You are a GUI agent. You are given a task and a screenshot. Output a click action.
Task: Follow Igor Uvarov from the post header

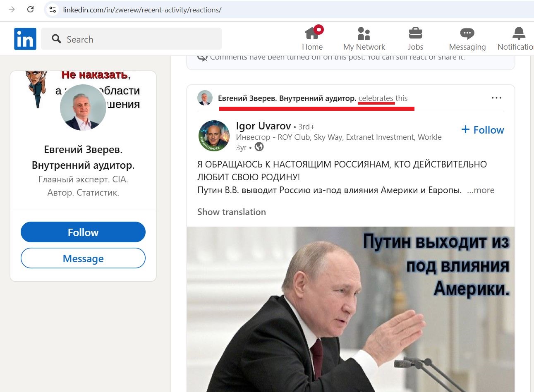click(483, 130)
